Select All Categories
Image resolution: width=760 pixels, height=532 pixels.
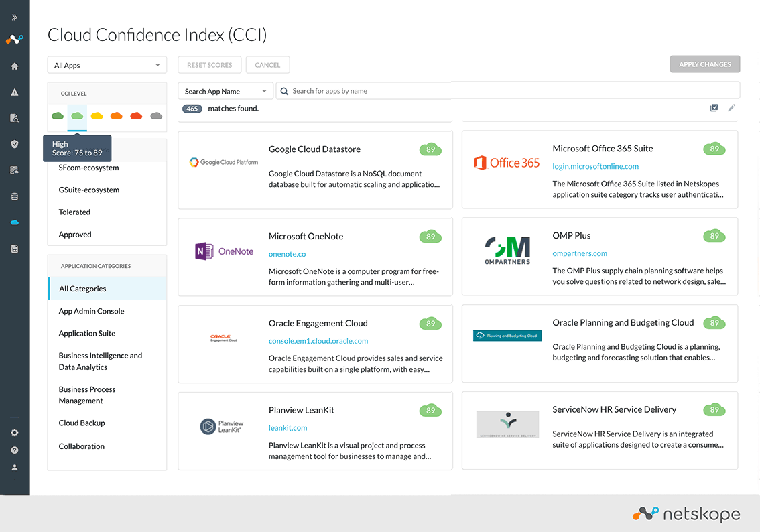click(107, 289)
